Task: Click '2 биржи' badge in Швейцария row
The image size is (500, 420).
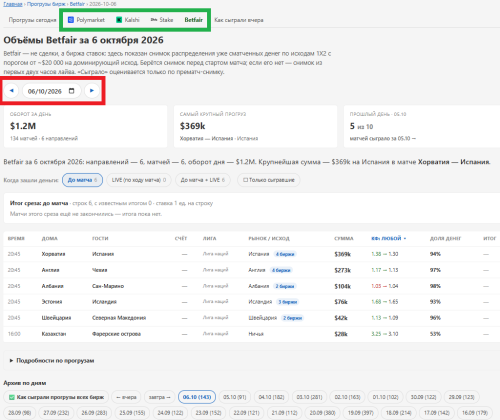Action: [292, 318]
